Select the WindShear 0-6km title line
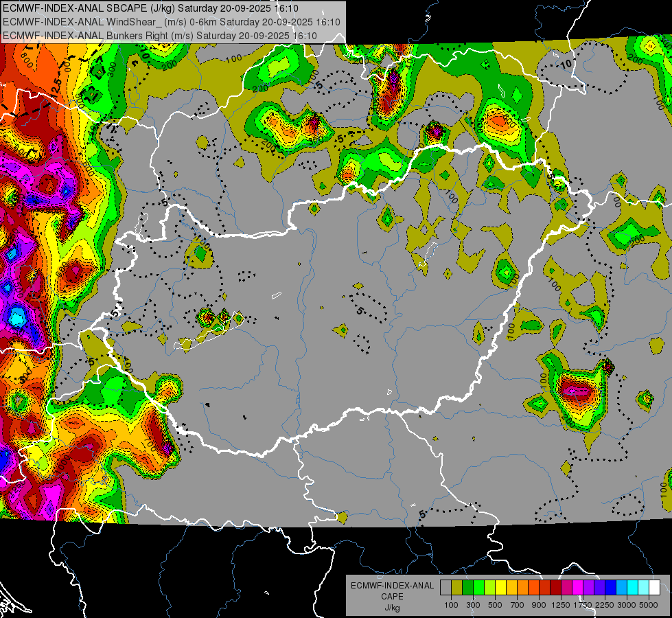Image resolution: width=672 pixels, height=618 pixels. click(172, 22)
